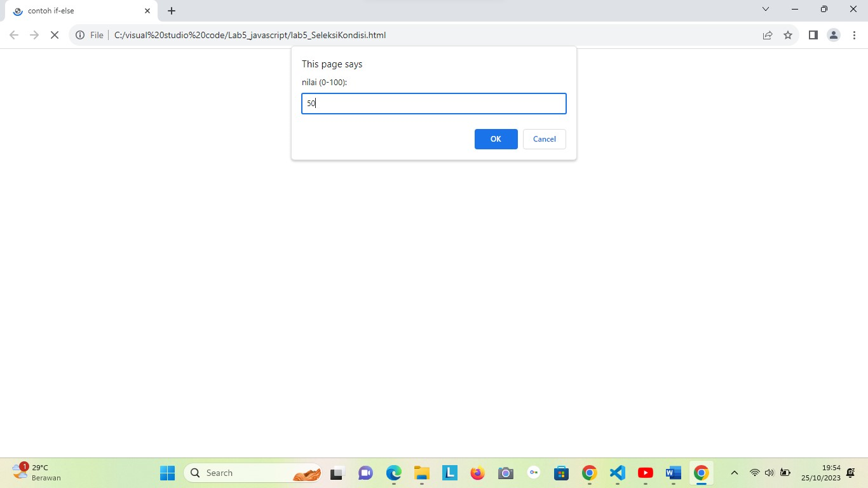The image size is (868, 488).
Task: Click the site information icon beside the URL
Action: click(79, 35)
